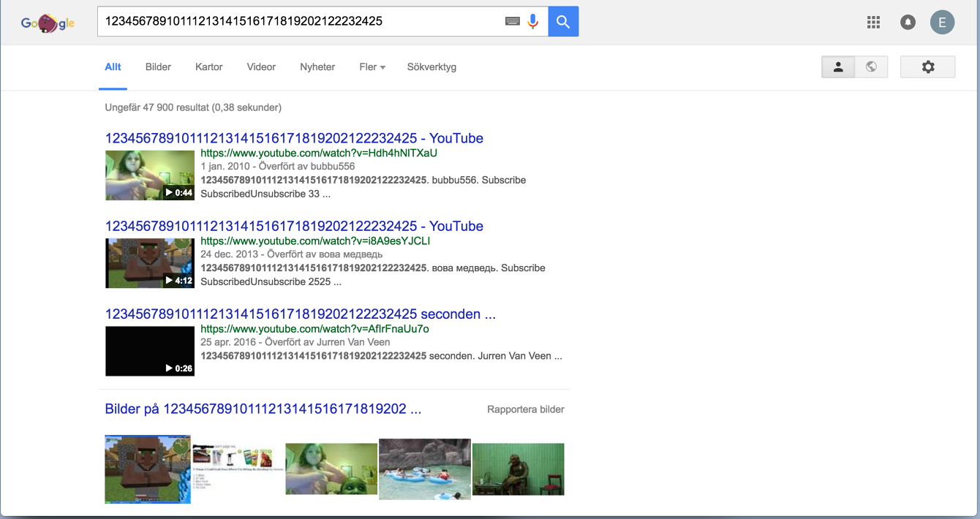Start voice search with the microphone

point(533,22)
